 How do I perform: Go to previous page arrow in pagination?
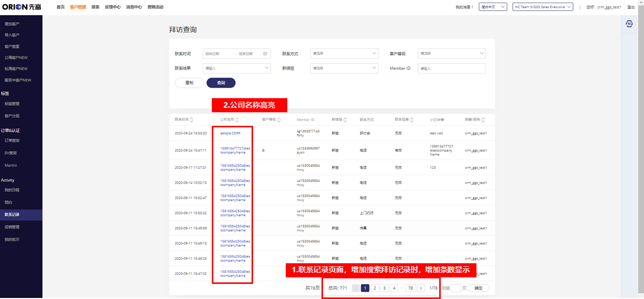click(x=356, y=288)
